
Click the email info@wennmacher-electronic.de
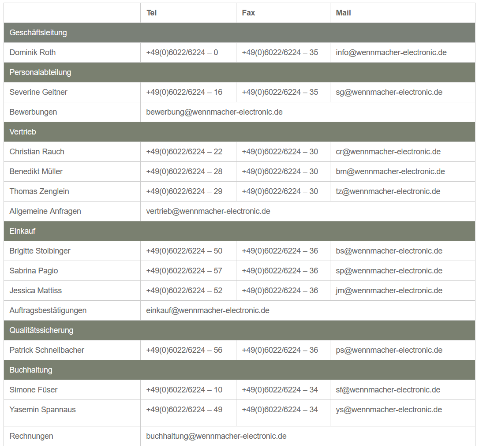coord(391,52)
